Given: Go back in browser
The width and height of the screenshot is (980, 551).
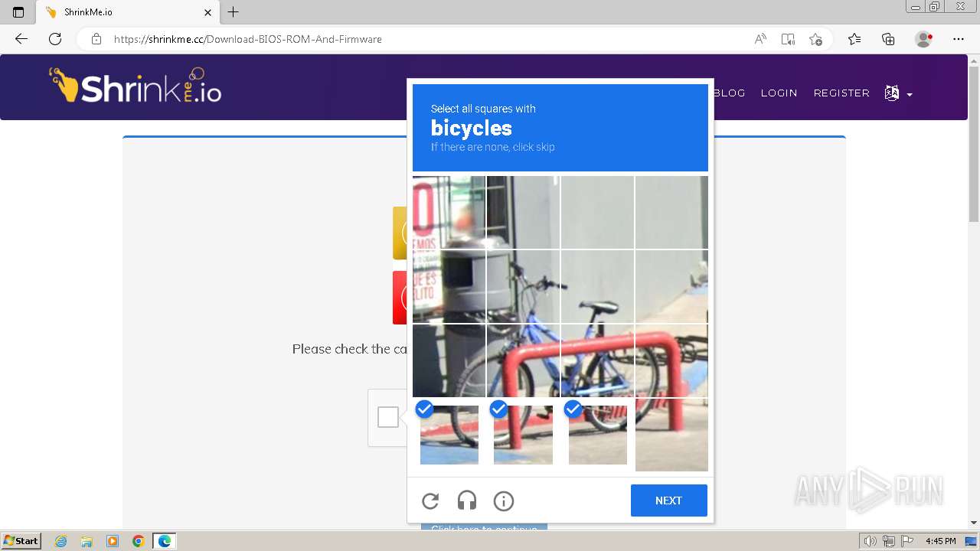Looking at the screenshot, I should coord(21,39).
